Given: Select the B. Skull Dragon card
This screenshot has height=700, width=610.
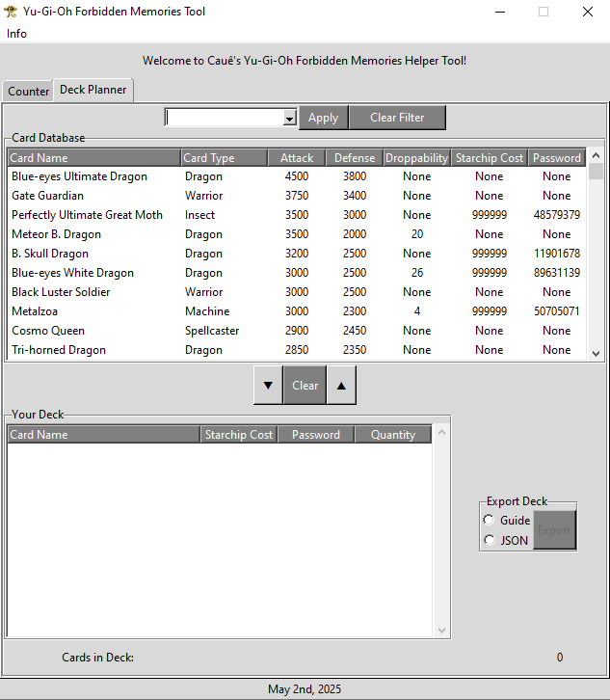Looking at the screenshot, I should pyautogui.click(x=296, y=254).
